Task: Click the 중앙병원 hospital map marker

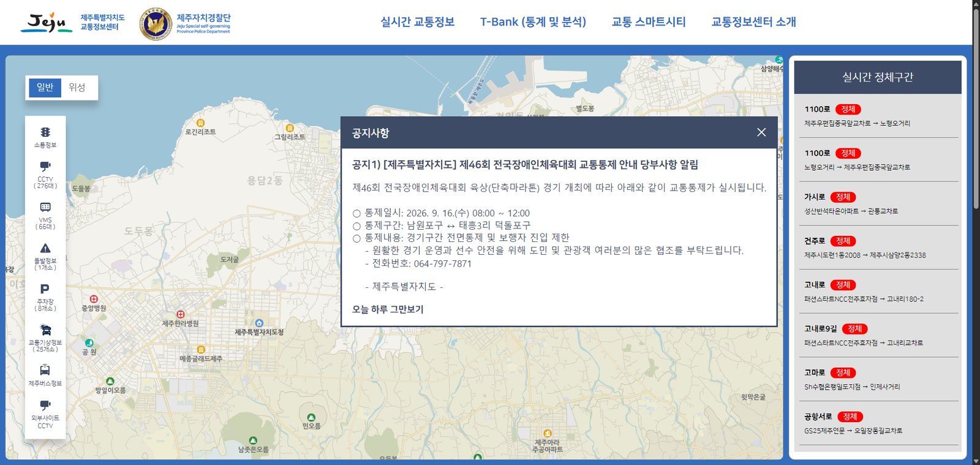Action: (x=94, y=299)
